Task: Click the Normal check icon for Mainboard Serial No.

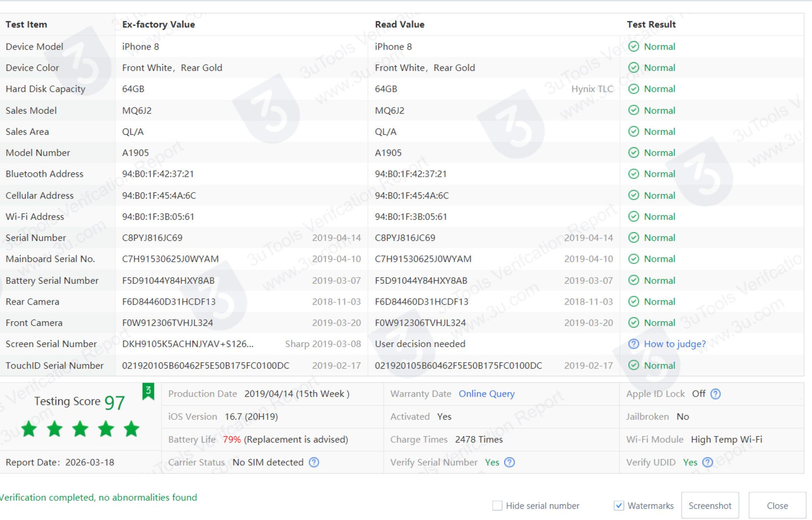Action: coord(633,259)
